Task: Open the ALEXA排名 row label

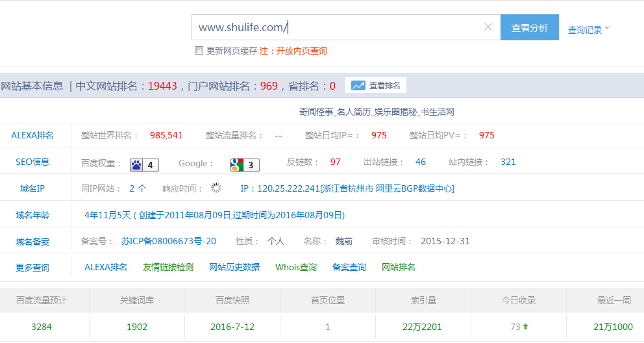Action: (x=32, y=135)
